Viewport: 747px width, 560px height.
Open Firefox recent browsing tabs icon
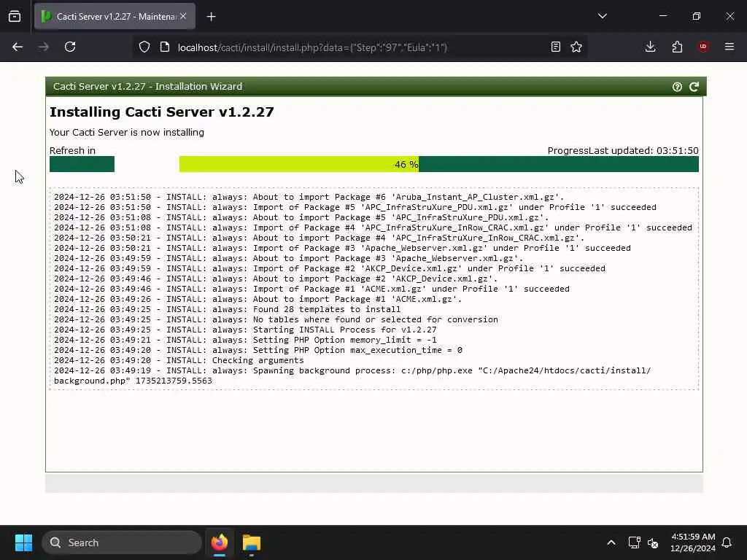pos(15,16)
